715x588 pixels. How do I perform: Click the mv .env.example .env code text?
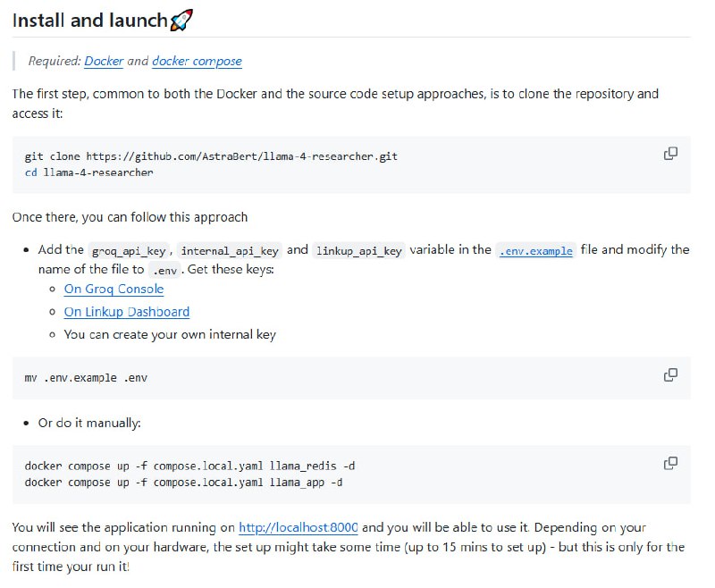pyautogui.click(x=86, y=377)
